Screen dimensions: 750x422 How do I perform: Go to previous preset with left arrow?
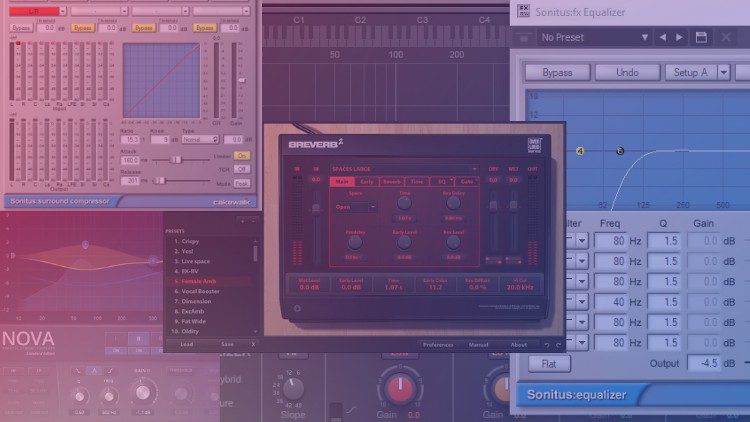point(661,37)
